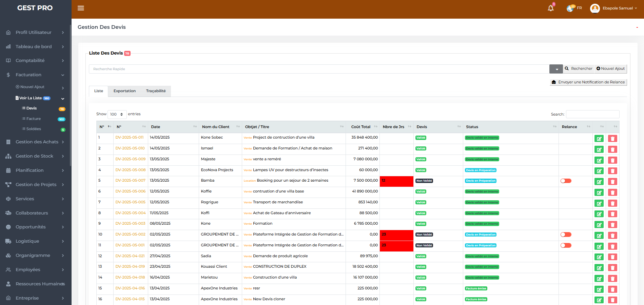Viewport: 644px width, 305px height.
Task: Edit the devis for Kouassi Client
Action: click(599, 268)
